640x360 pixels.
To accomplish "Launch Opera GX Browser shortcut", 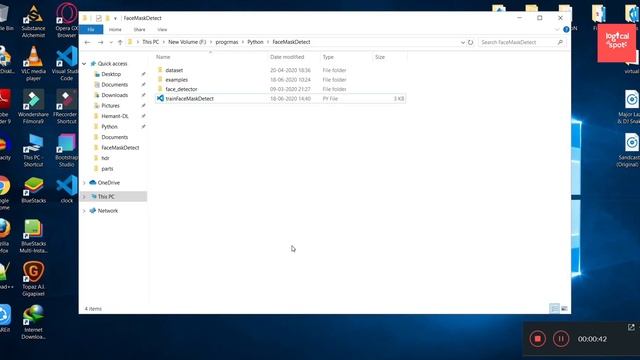I will (67, 20).
